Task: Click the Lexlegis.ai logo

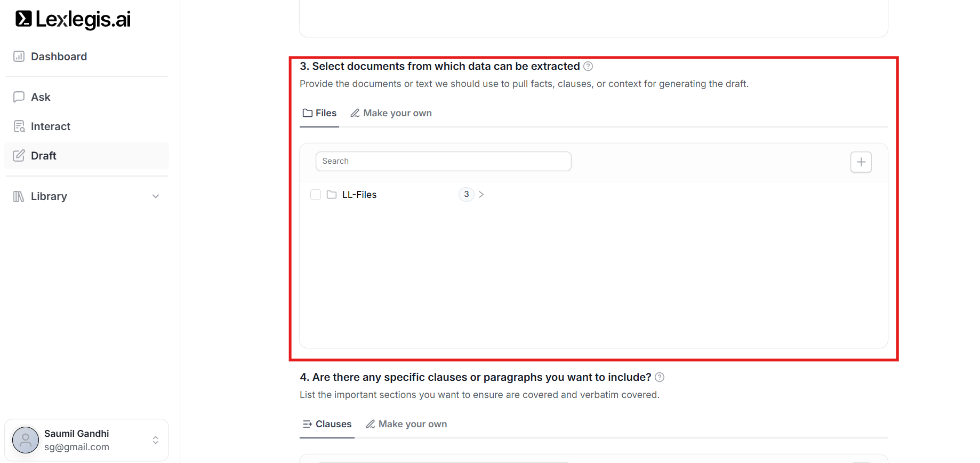Action: pyautogui.click(x=73, y=19)
